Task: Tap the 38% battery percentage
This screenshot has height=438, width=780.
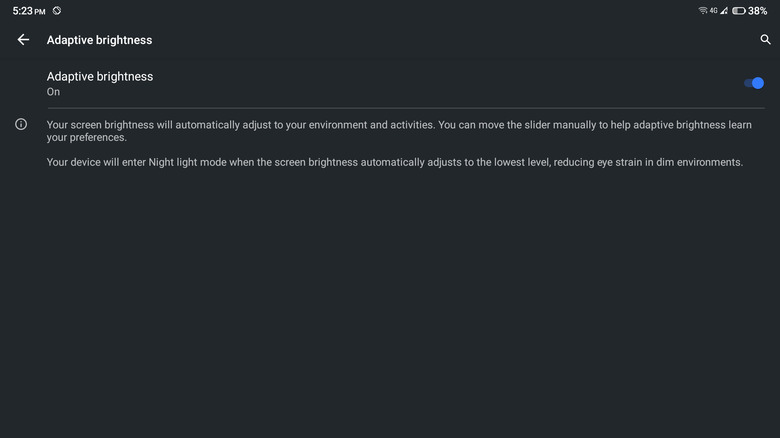Action: pyautogui.click(x=758, y=10)
